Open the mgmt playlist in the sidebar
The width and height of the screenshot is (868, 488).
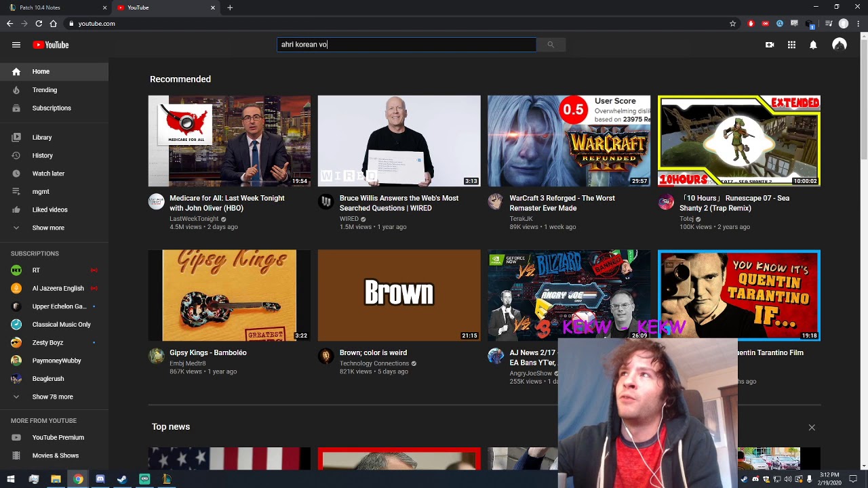(x=54, y=192)
